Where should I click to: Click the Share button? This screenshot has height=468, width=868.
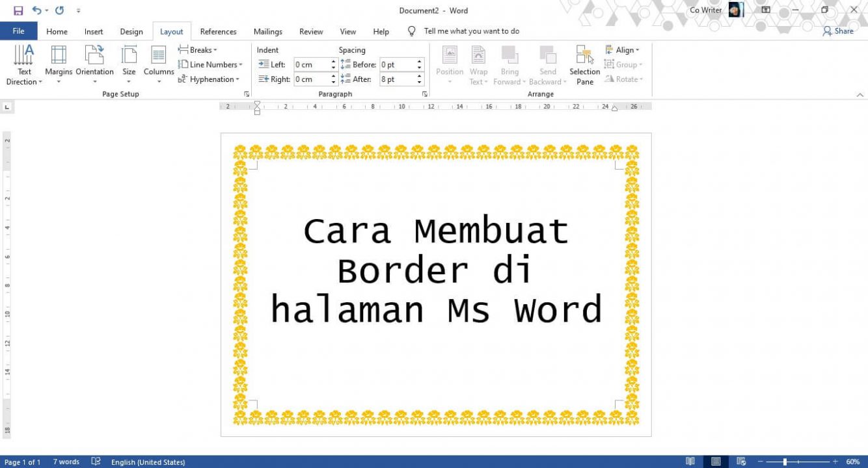839,31
